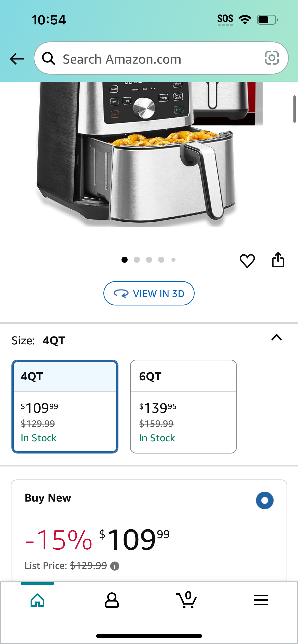Screen dimensions: 298x644
Task: Tap the back arrow icon
Action: click(x=17, y=59)
